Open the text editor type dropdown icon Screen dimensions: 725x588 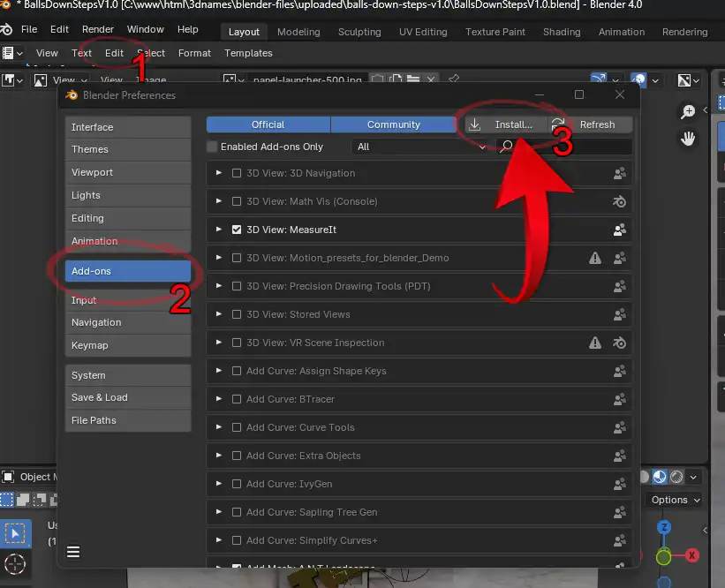12,53
